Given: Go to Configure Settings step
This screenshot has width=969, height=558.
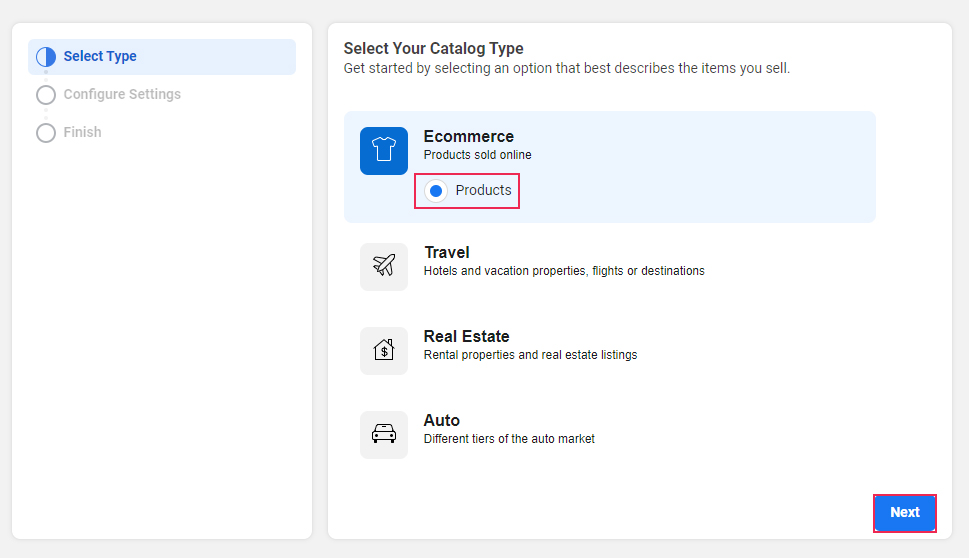Looking at the screenshot, I should coord(122,95).
